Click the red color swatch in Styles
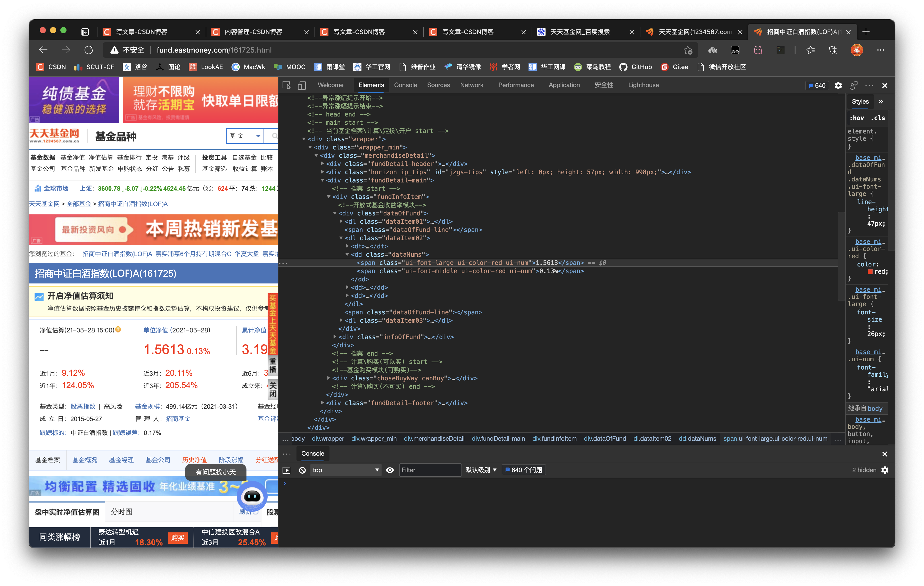This screenshot has height=586, width=924. click(870, 272)
